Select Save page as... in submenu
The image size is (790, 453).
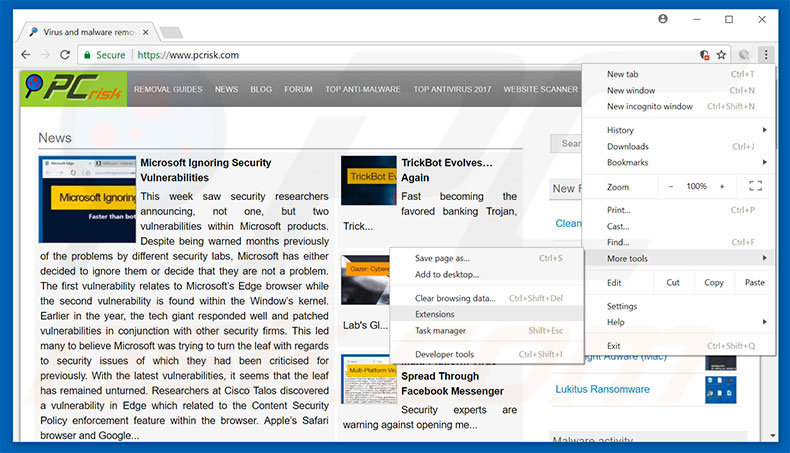point(487,258)
